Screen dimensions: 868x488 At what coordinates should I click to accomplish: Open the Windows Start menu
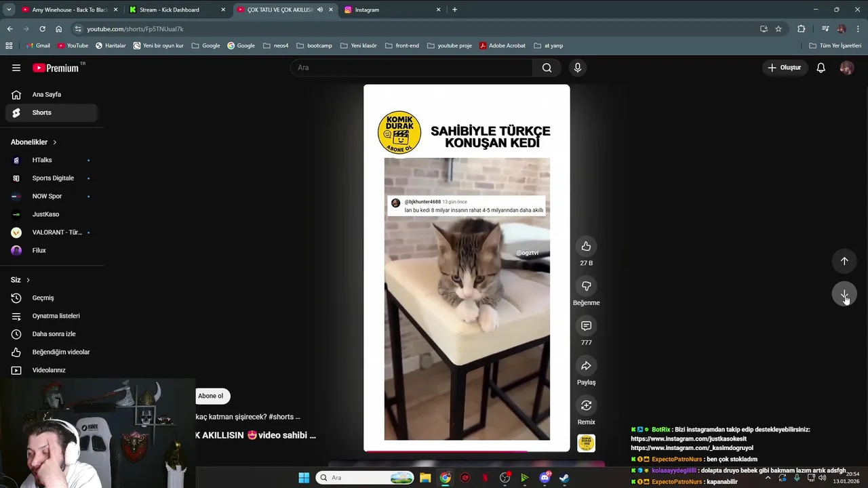(304, 478)
